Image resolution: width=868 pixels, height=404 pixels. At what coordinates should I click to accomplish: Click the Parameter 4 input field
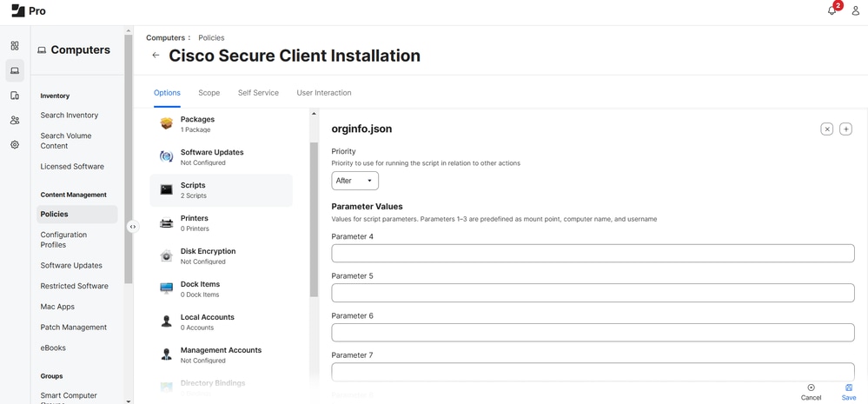pyautogui.click(x=593, y=253)
